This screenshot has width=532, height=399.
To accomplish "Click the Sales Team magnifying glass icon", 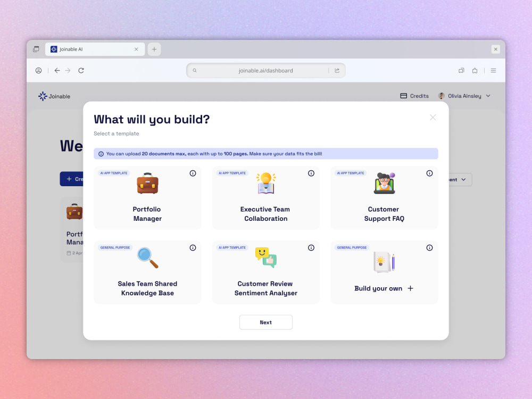I will pos(147,258).
